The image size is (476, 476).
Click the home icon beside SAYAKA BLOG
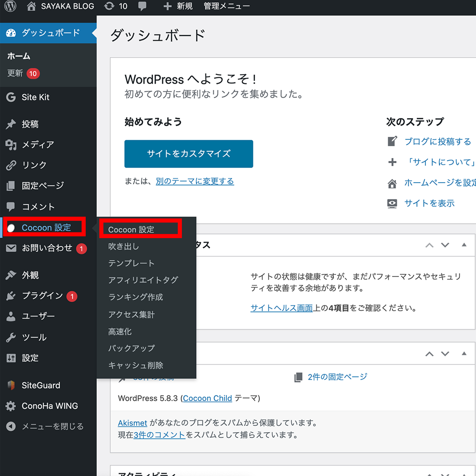pyautogui.click(x=31, y=6)
